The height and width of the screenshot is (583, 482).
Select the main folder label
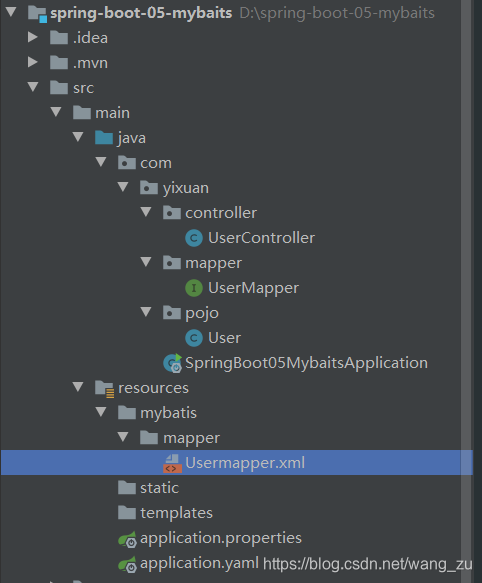pos(112,113)
